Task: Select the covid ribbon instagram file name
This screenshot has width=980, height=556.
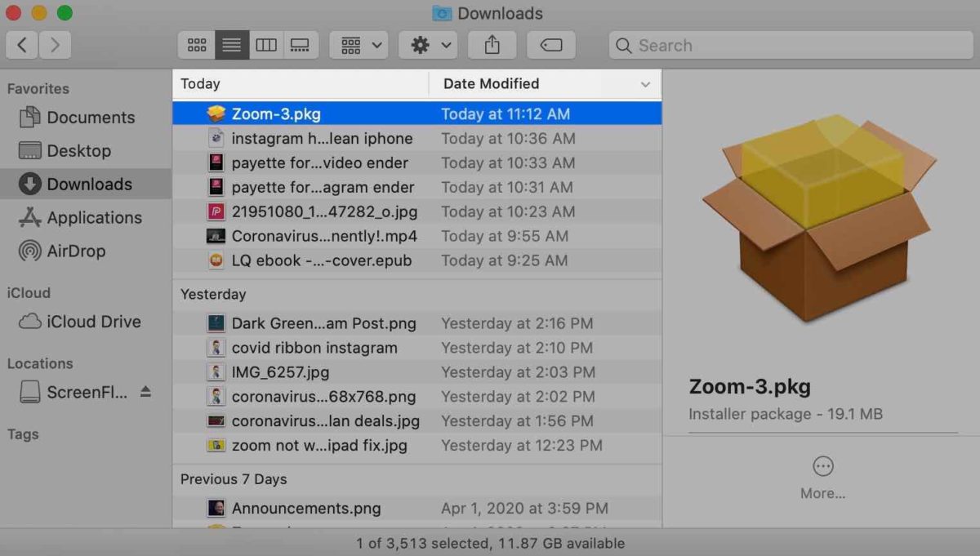Action: [314, 348]
